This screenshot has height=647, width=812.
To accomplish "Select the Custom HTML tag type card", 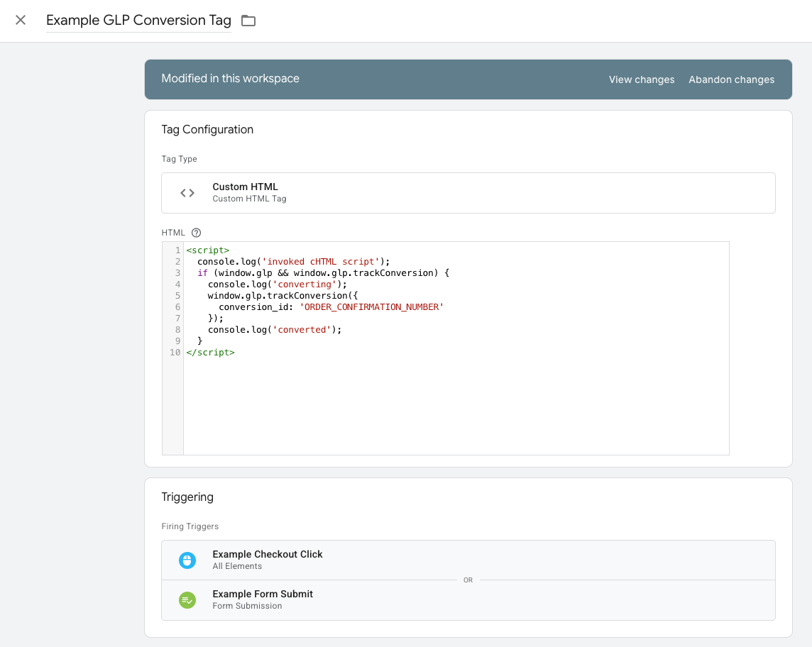I will pos(468,193).
